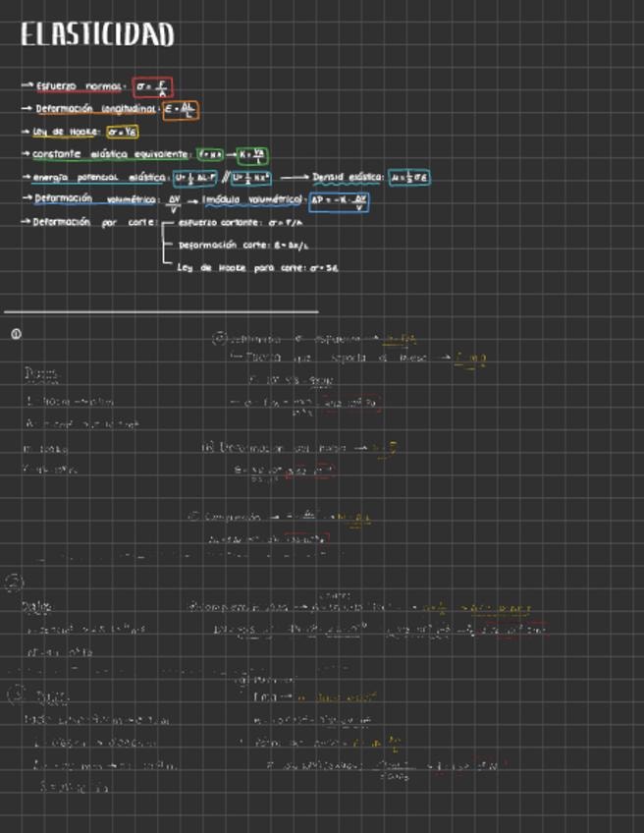Select the red-boxed esfuerzo normal formula
The image size is (644, 833).
[152, 87]
